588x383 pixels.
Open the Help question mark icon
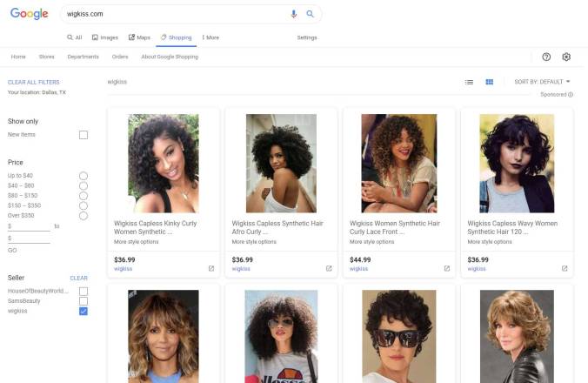[x=546, y=57]
